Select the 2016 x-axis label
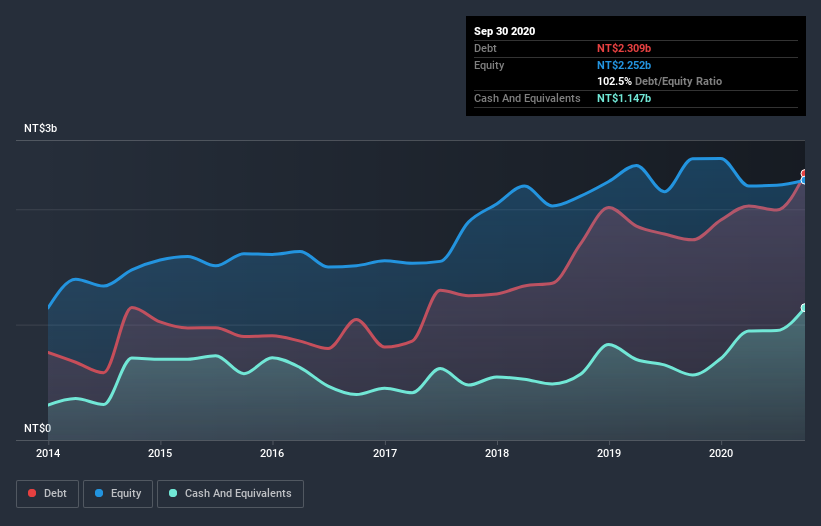 click(272, 453)
